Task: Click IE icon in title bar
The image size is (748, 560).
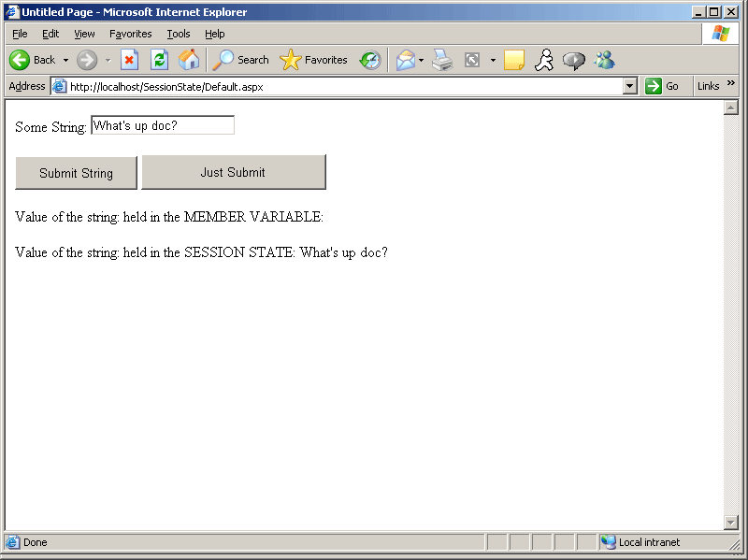Action: pos(12,12)
